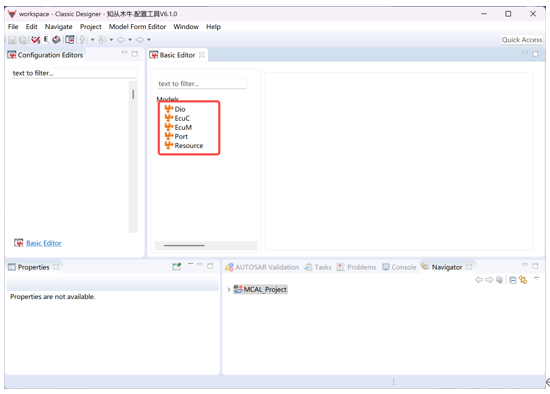Switch to the Console tab
Image resolution: width=550 pixels, height=394 pixels.
399,267
